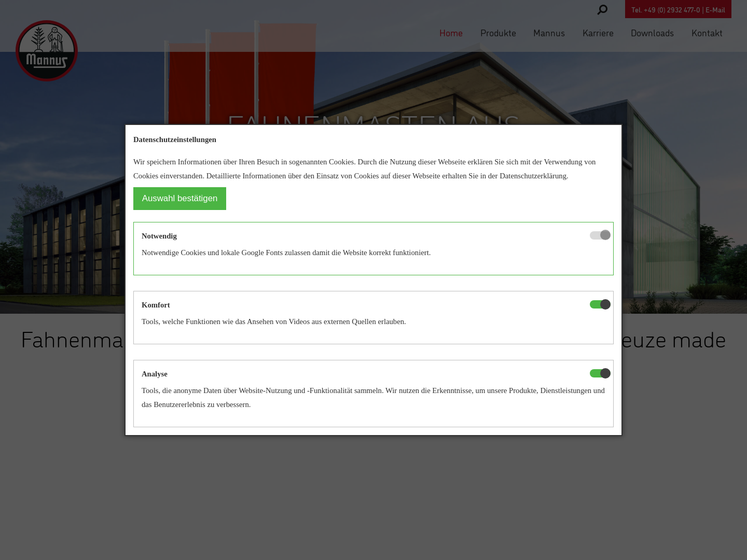Click the Notwendig section title
The image size is (747, 560).
tap(159, 236)
